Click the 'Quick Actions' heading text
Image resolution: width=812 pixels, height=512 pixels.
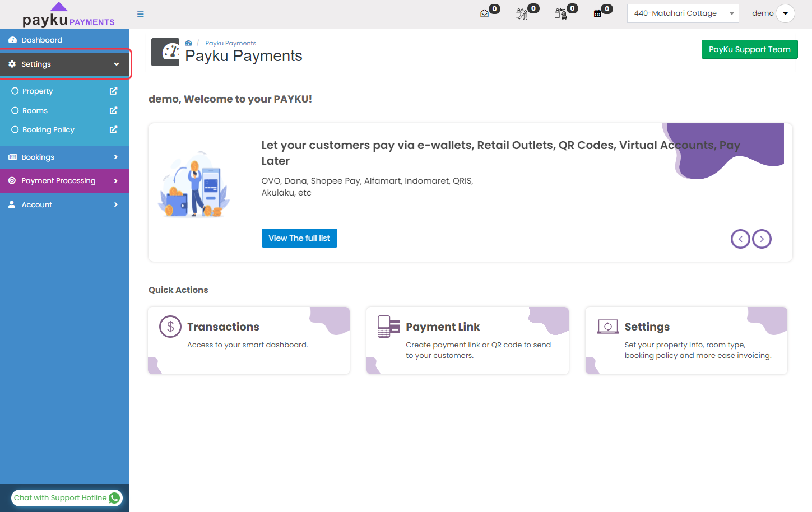[178, 290]
